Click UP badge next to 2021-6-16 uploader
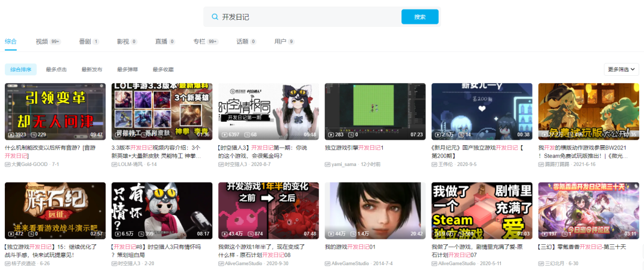644x270 pixels. coord(541,164)
